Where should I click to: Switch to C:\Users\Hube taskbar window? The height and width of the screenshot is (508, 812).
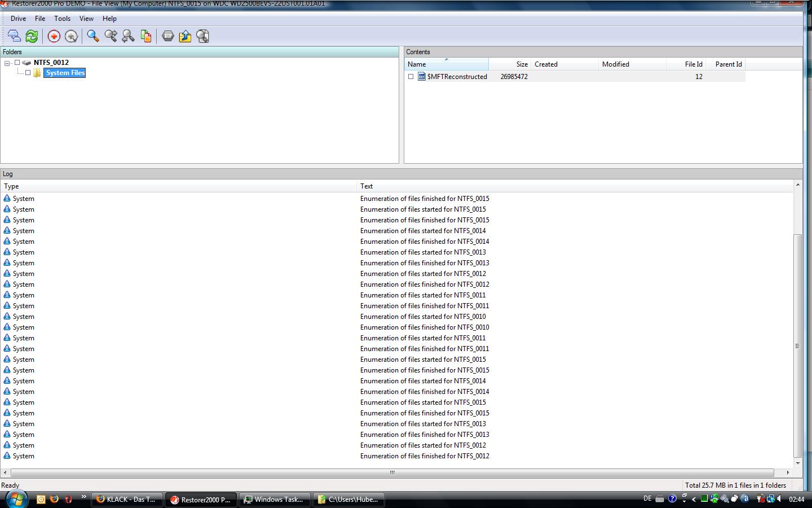[349, 500]
